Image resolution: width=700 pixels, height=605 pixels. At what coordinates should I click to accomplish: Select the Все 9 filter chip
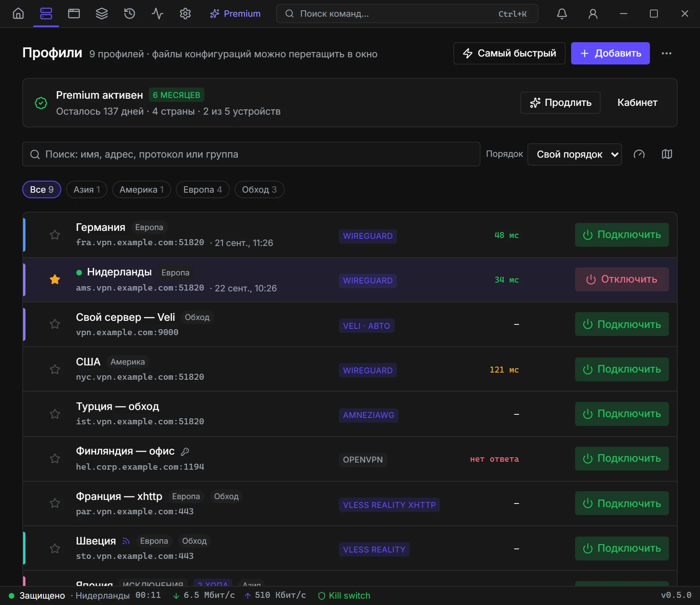pyautogui.click(x=42, y=189)
